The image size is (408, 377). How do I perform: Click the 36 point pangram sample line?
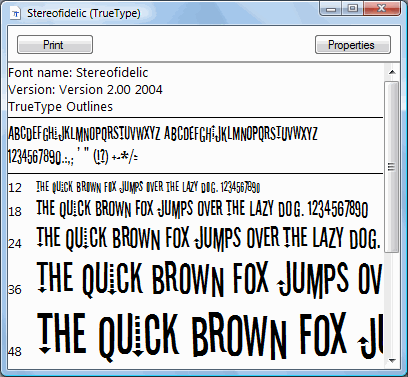[209, 280]
